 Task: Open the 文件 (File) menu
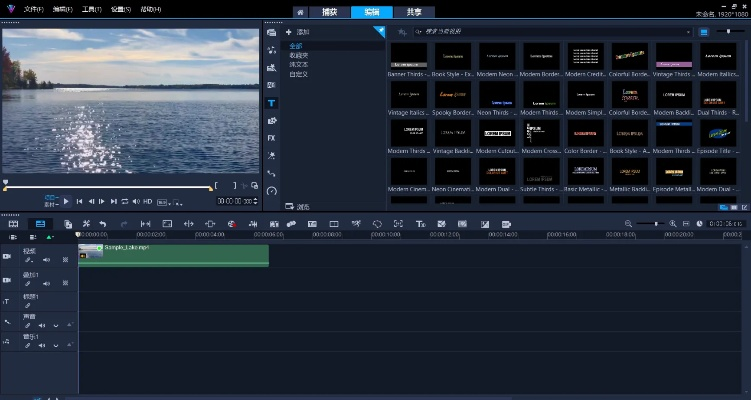pos(33,10)
